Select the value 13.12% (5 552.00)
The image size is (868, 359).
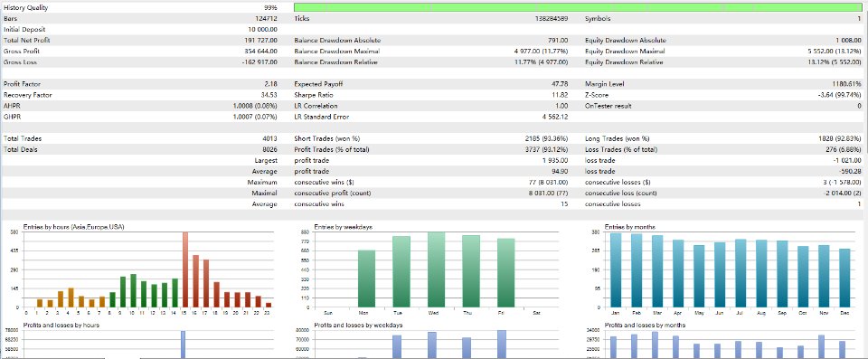[x=835, y=62]
